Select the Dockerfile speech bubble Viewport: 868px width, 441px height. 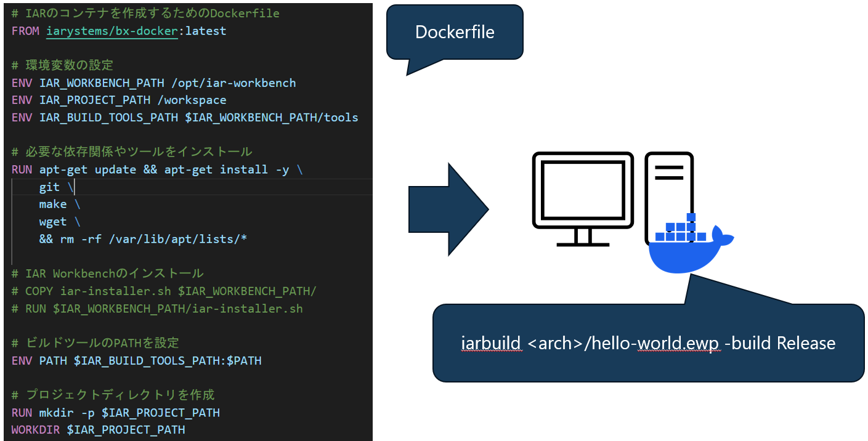455,32
